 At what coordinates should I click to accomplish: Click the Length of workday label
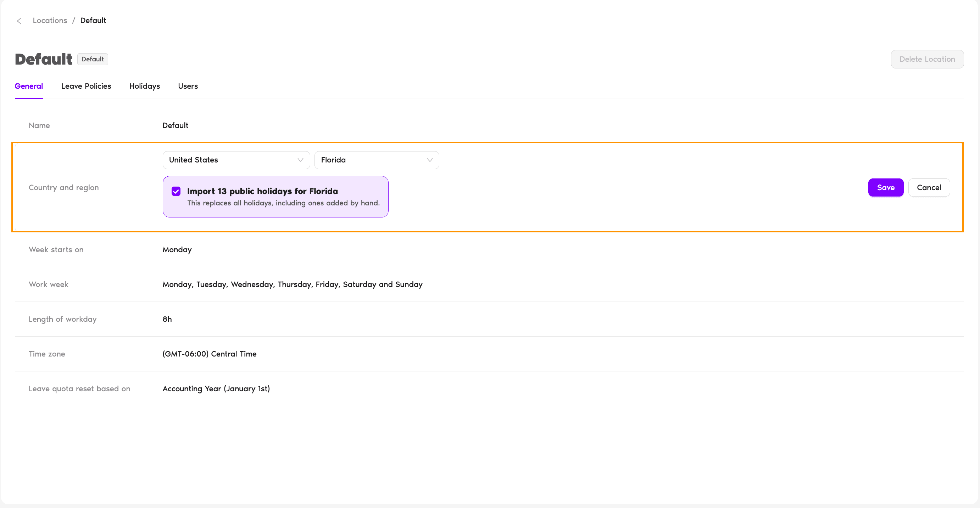coord(63,319)
